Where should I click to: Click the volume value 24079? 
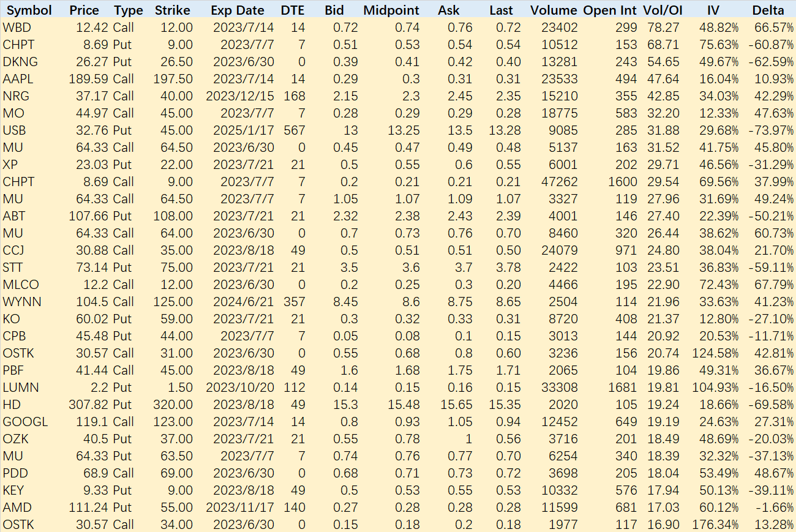tap(560, 250)
